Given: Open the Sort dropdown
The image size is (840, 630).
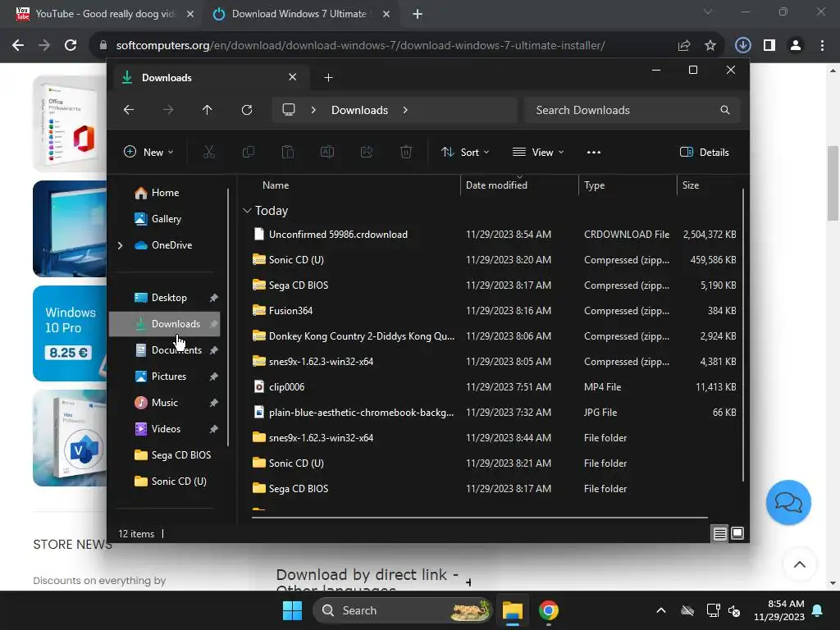Looking at the screenshot, I should [x=465, y=152].
